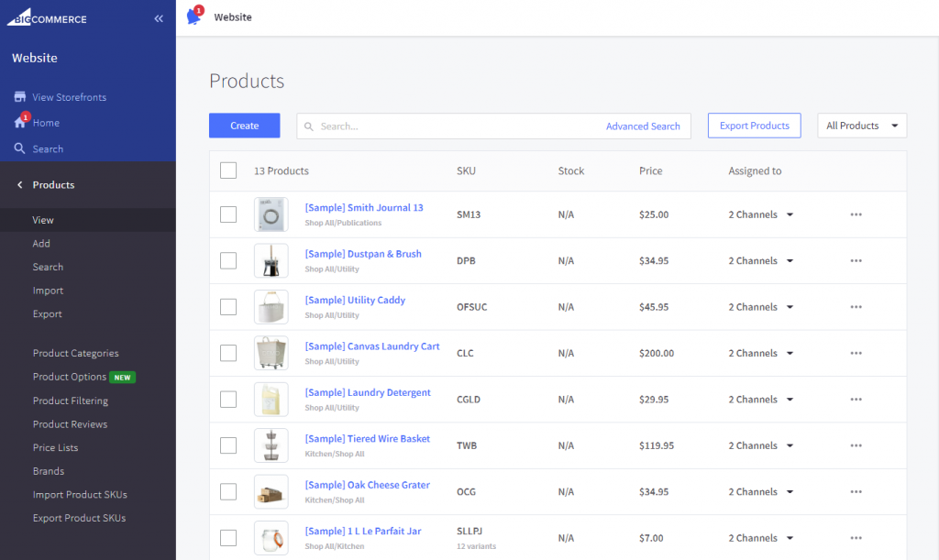Select Price Lists menu item

click(55, 447)
